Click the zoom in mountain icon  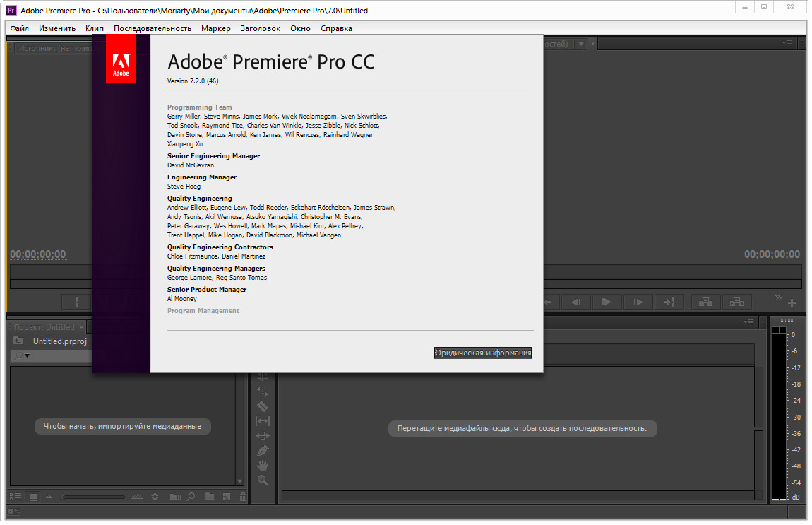tap(137, 497)
